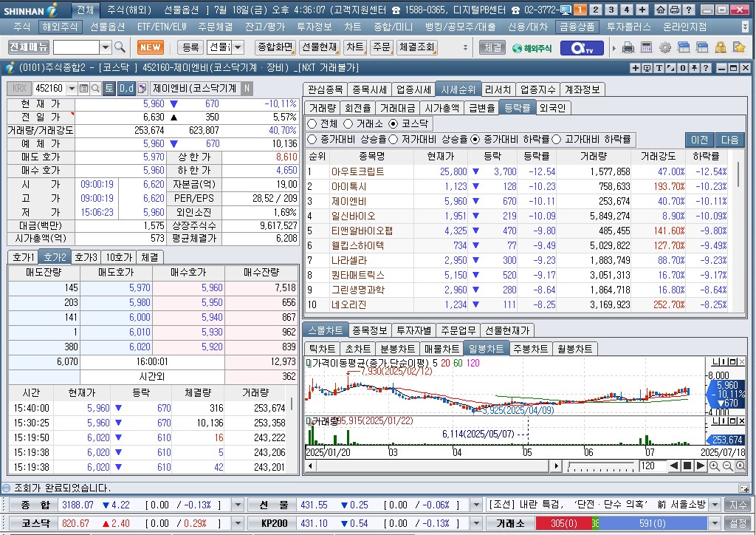Expand the KP200 ticker dropdown arrow
This screenshot has width=756, height=535.
[x=476, y=523]
